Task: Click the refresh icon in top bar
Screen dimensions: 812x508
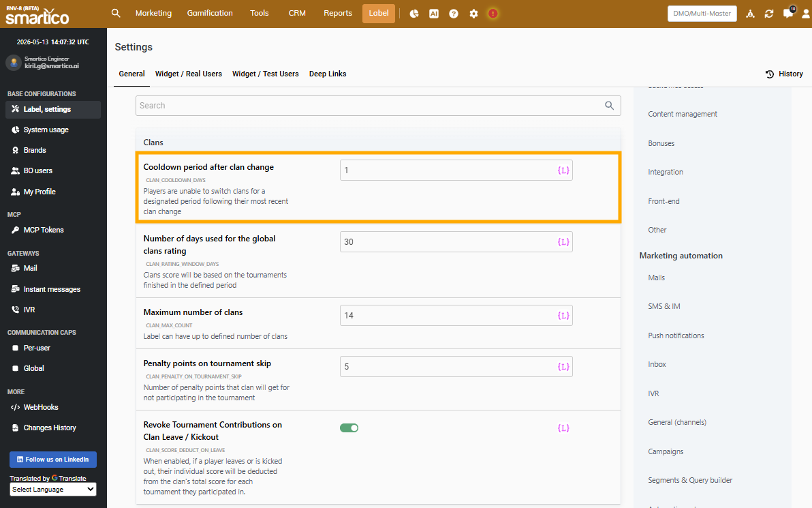Action: [769, 14]
